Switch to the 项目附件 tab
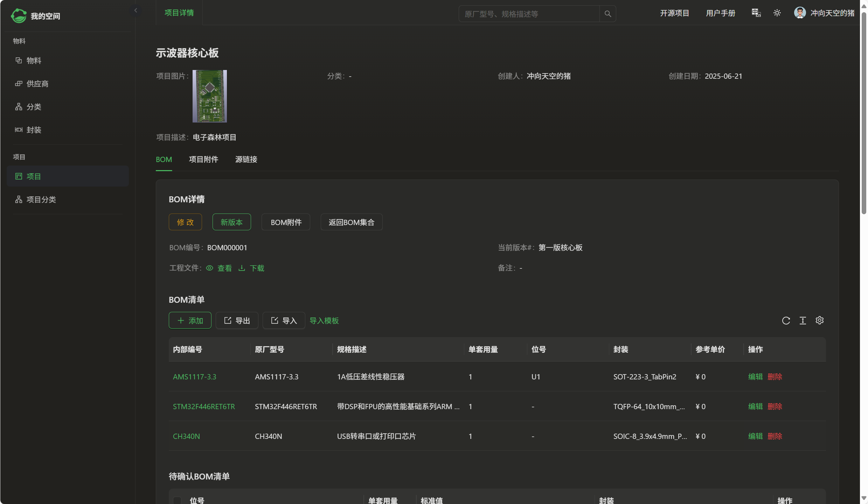The height and width of the screenshot is (504, 868). tap(203, 160)
